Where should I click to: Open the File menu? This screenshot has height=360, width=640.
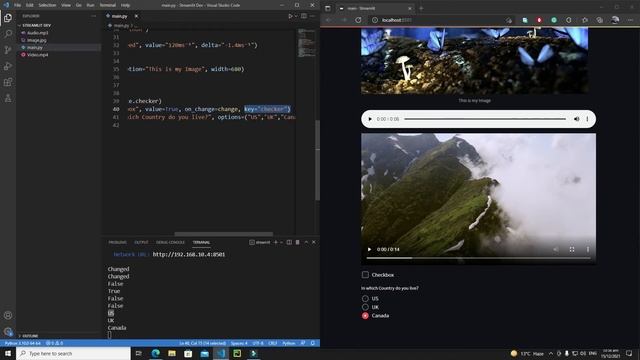18,5
